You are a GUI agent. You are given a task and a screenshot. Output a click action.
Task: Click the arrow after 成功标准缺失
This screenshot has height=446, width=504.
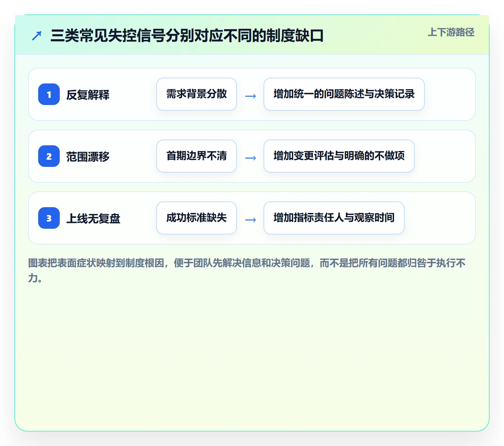coord(251,220)
